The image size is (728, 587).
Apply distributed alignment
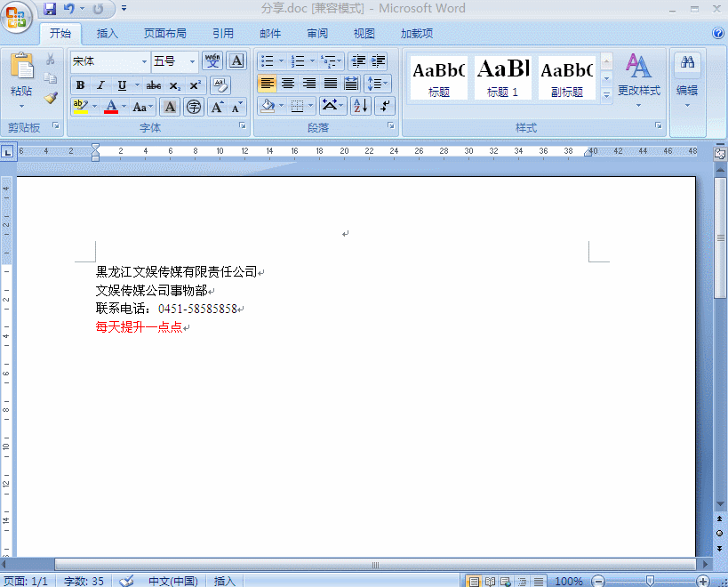[351, 84]
